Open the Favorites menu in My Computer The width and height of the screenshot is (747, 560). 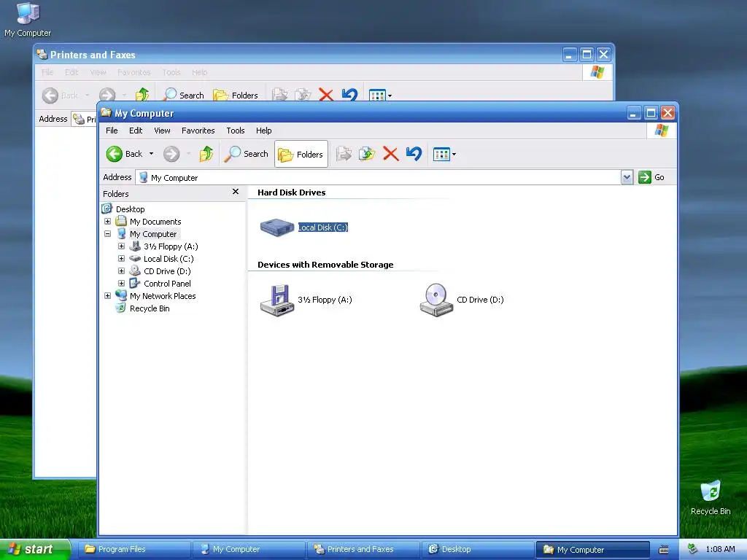(x=198, y=131)
